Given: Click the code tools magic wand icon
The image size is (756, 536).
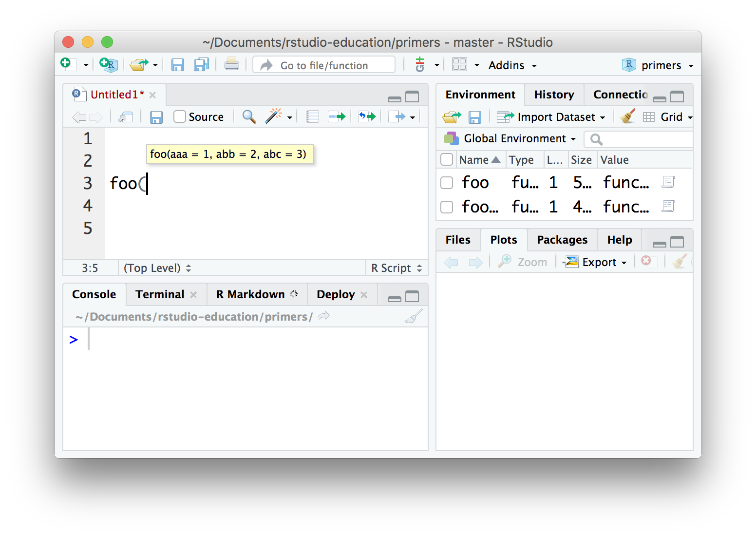Looking at the screenshot, I should [273, 116].
